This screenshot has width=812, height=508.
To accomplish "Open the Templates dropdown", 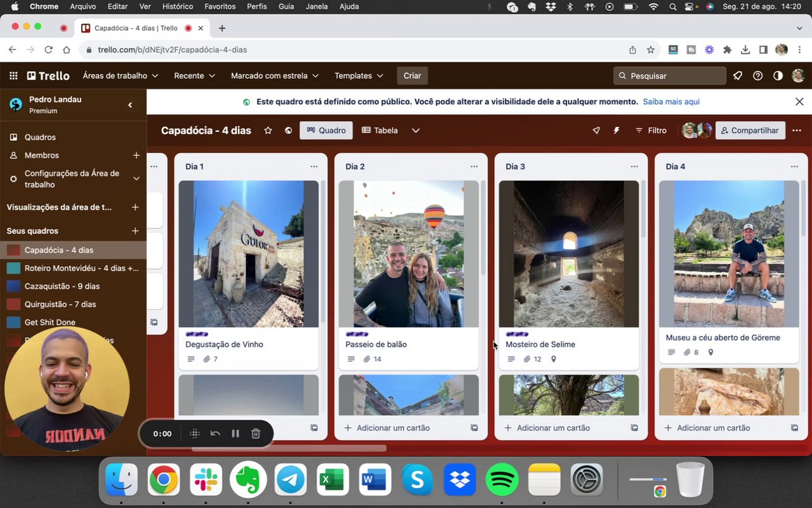I will tap(358, 76).
